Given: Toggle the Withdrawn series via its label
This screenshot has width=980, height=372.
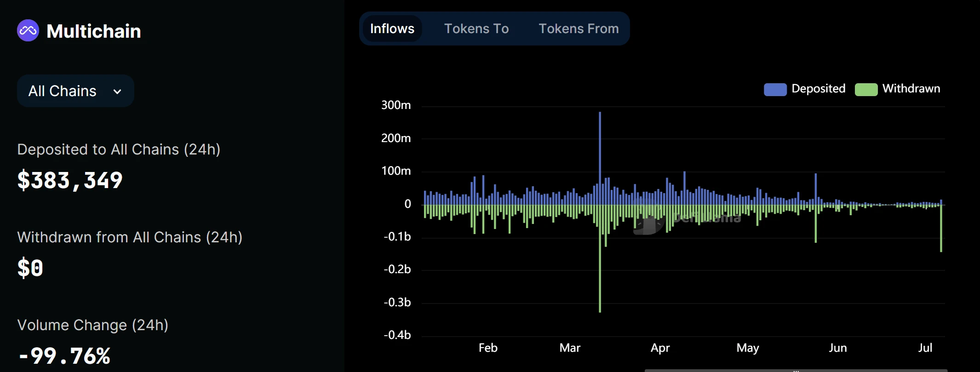Looking at the screenshot, I should 911,89.
